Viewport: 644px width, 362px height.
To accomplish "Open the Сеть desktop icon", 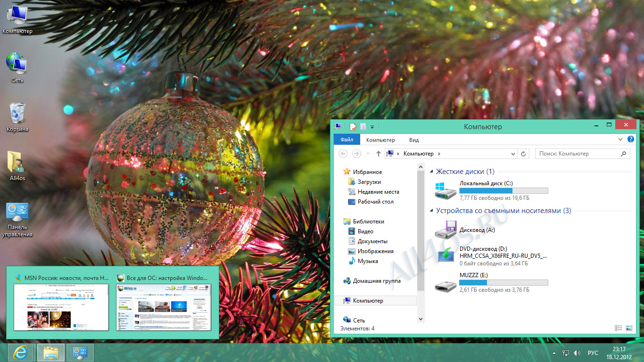I will [x=17, y=68].
